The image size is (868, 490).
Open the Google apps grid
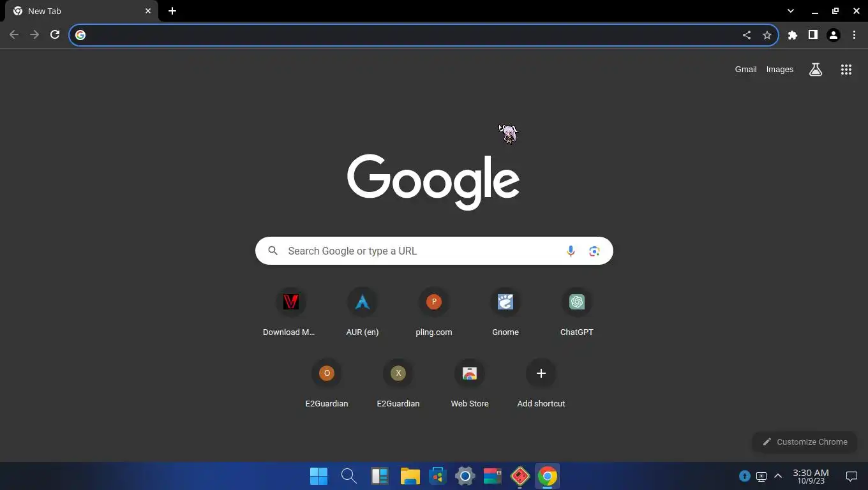pyautogui.click(x=846, y=70)
